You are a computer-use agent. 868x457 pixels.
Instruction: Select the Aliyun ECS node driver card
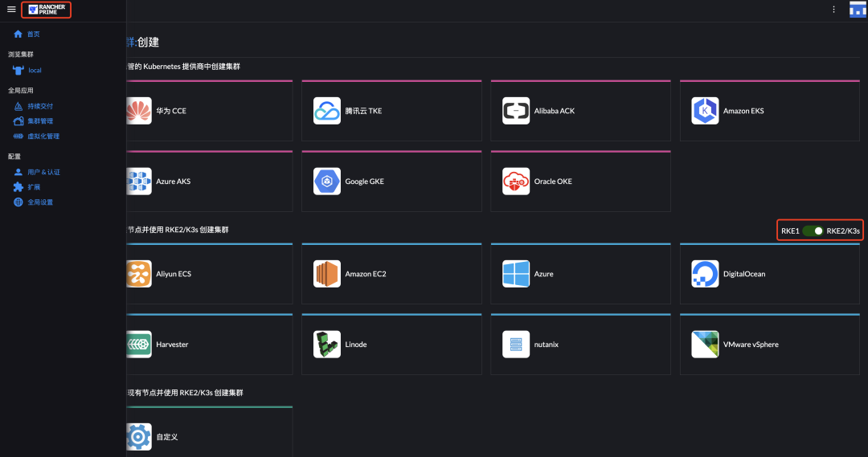pos(209,274)
